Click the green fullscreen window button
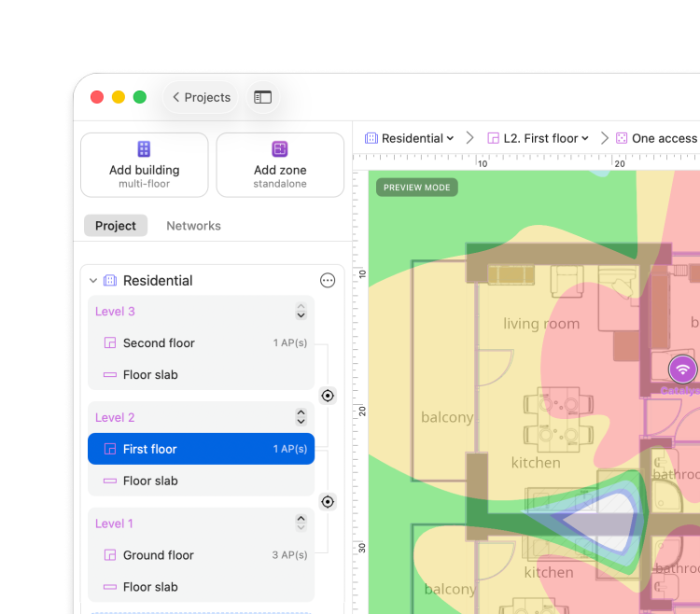The width and height of the screenshot is (700, 614). coord(140,97)
